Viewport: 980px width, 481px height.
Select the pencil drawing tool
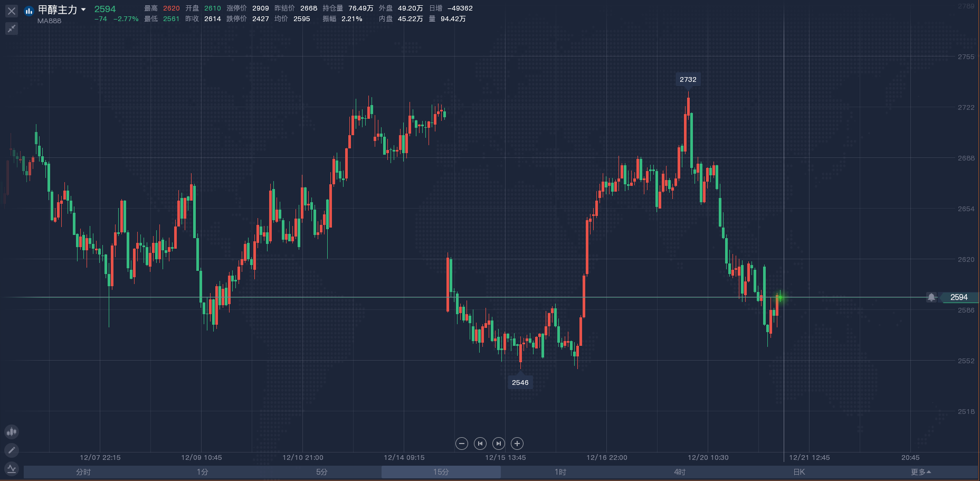(x=12, y=450)
